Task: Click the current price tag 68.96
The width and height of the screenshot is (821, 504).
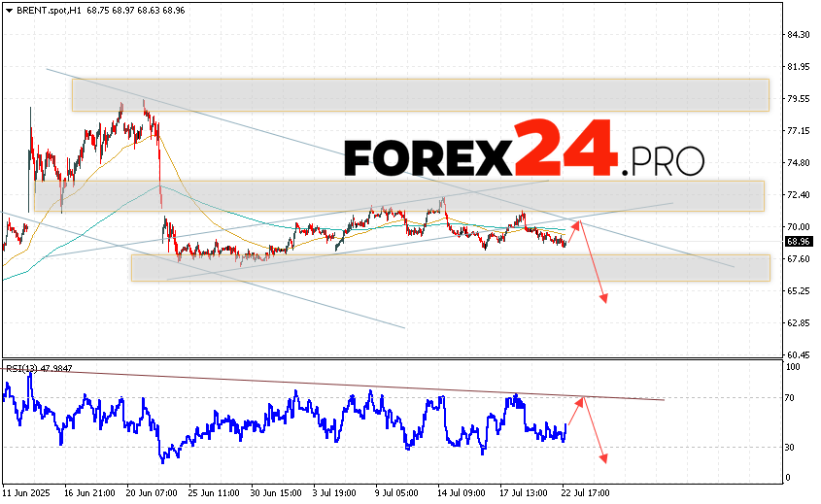Action: (799, 241)
